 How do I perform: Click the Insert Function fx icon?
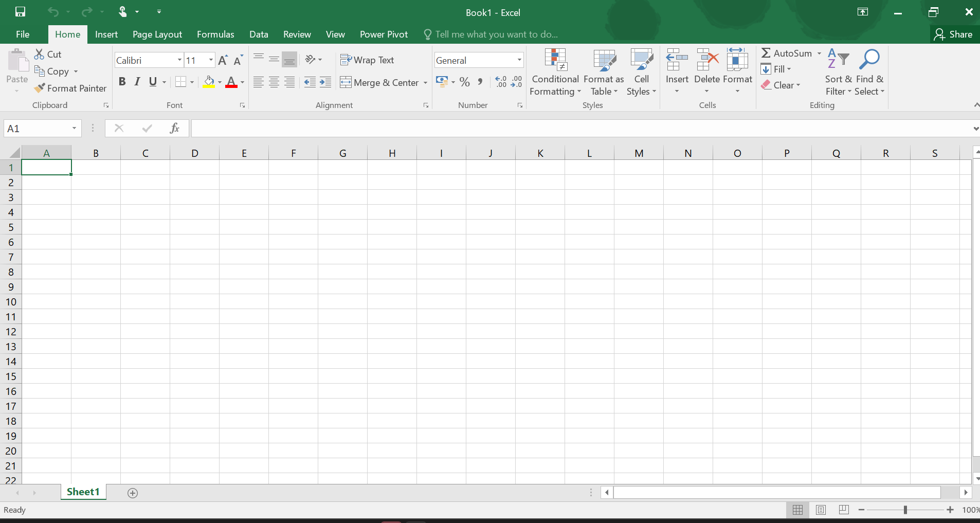click(x=174, y=128)
